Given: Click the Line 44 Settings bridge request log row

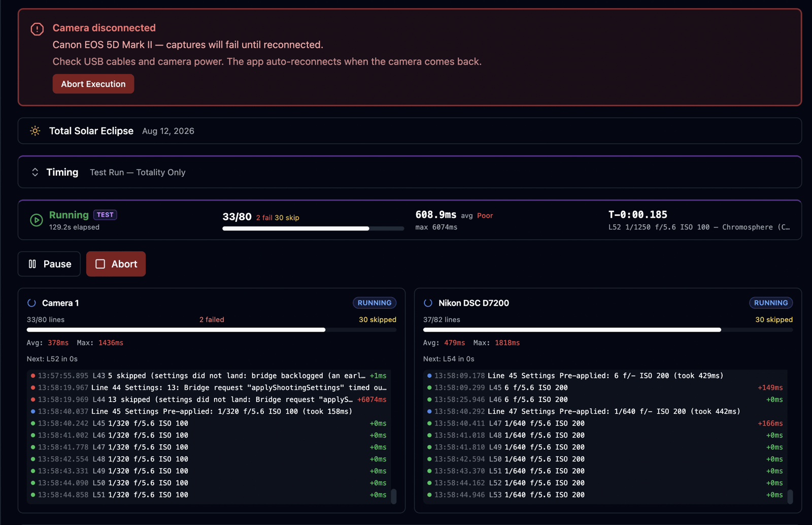Looking at the screenshot, I should tap(209, 388).
